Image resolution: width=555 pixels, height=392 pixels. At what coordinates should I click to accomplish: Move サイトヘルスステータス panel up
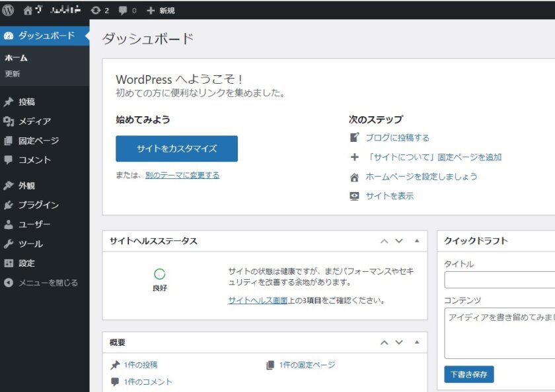click(384, 241)
